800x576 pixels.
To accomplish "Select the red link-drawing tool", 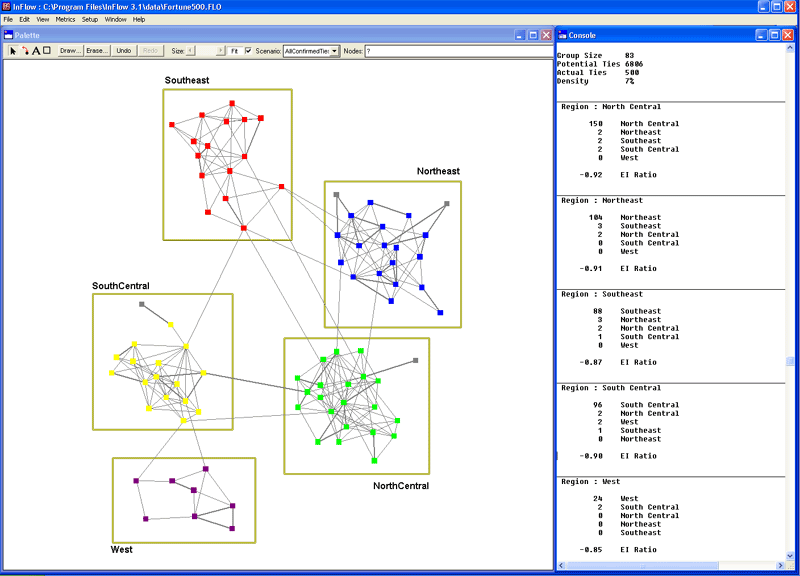I will [x=24, y=51].
